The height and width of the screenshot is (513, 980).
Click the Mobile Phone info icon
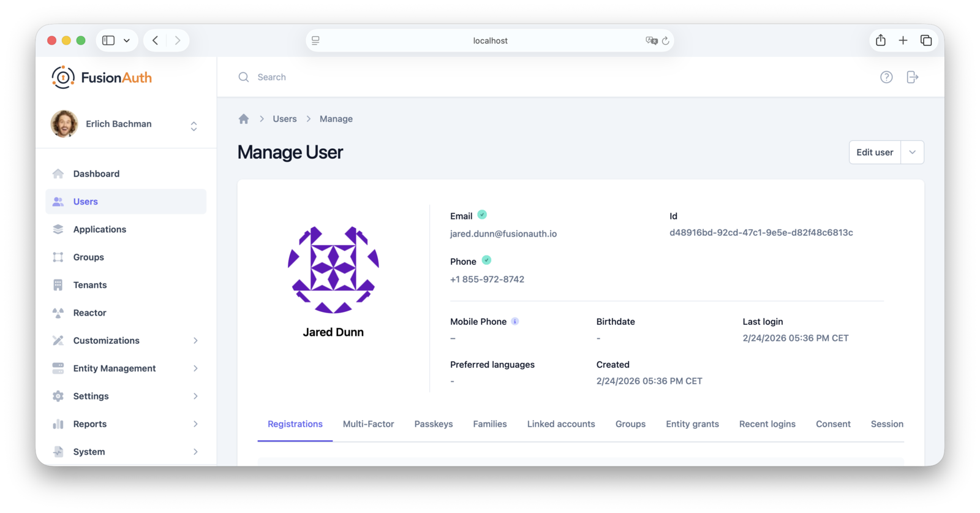coord(515,321)
